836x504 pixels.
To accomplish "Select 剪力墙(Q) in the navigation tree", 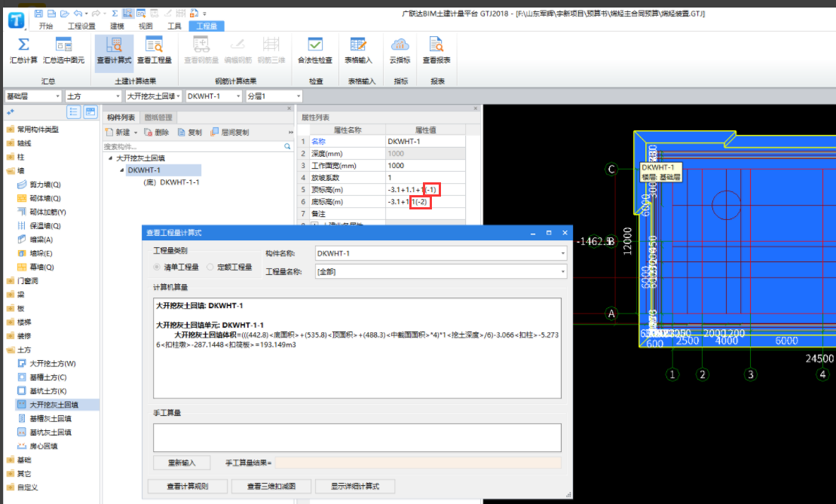I will [x=44, y=185].
